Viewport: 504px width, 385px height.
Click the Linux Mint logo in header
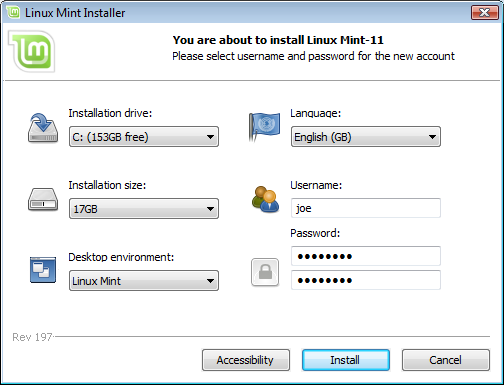[32, 51]
